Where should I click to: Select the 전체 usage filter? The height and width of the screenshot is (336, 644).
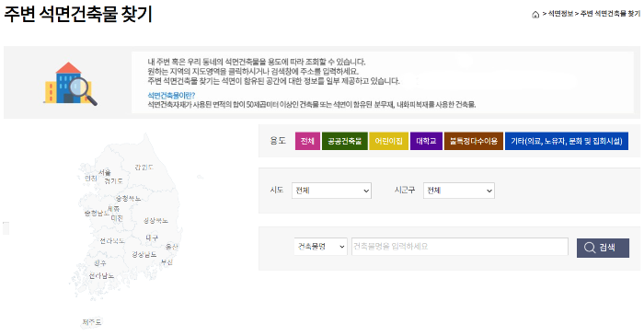pos(307,141)
